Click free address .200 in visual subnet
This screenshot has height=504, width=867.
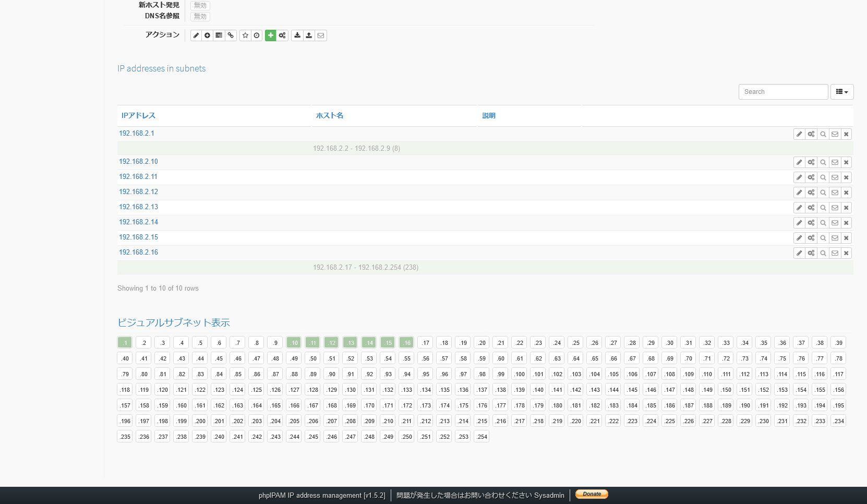pos(200,421)
